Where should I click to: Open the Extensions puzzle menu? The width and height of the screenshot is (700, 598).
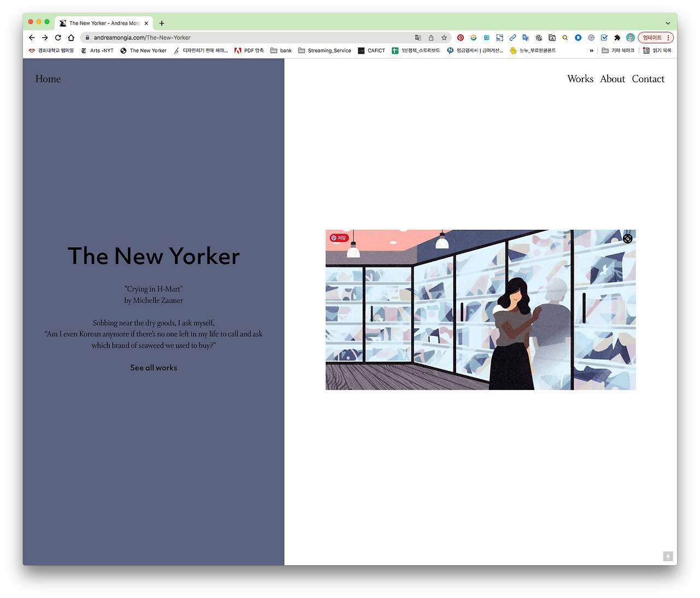pyautogui.click(x=617, y=38)
